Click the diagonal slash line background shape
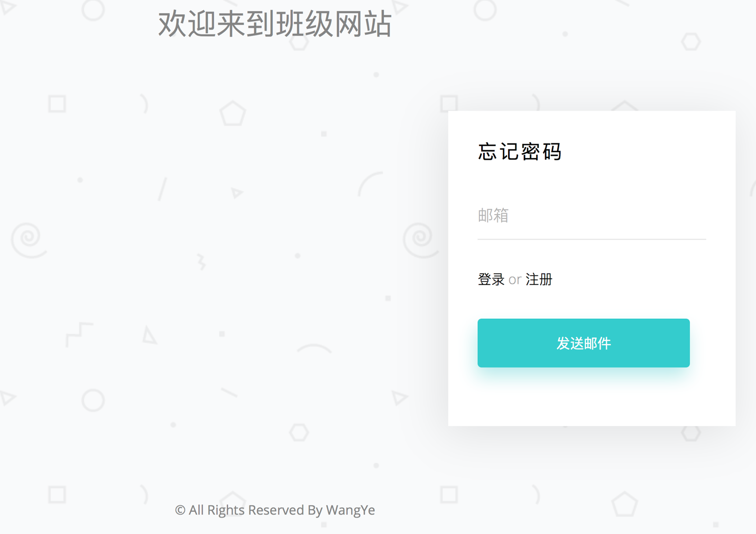The width and height of the screenshot is (756, 534). [x=162, y=189]
